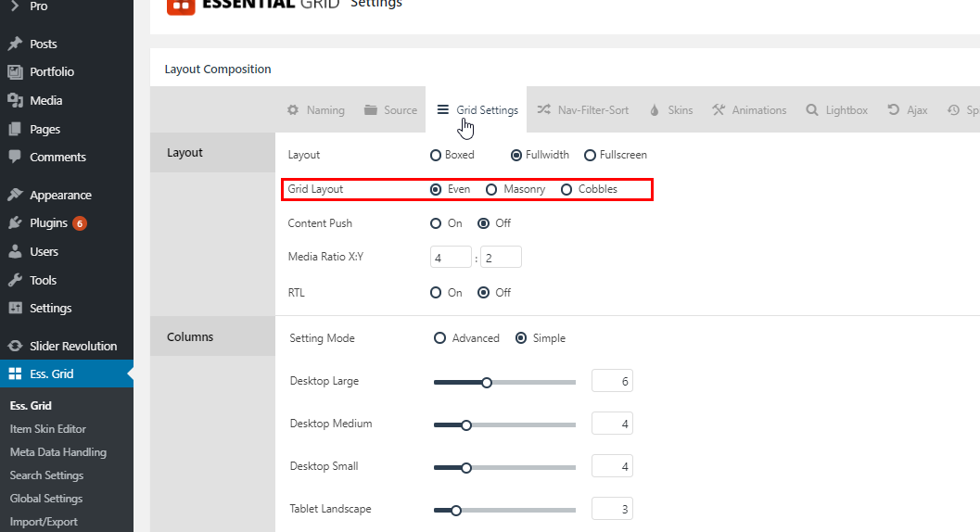Screen dimensions: 980x532
Task: Open the Lightbox tab
Action: point(837,110)
